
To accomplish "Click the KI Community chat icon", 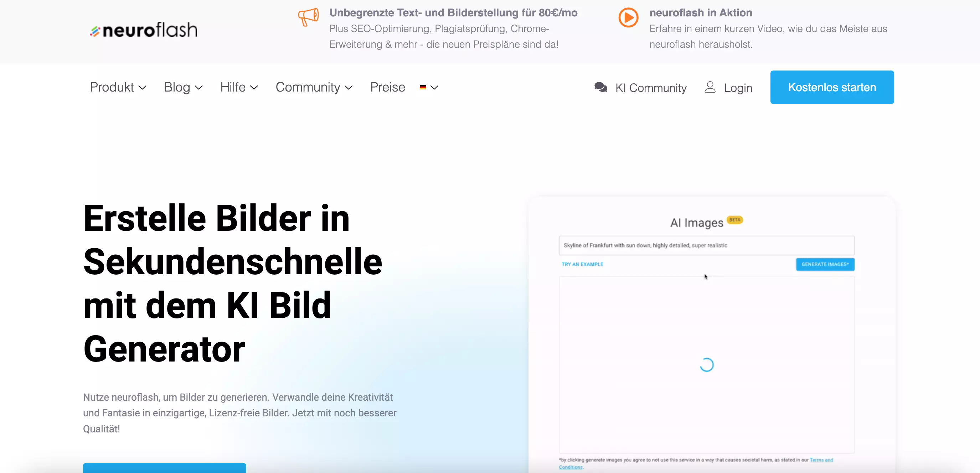I will pos(600,87).
